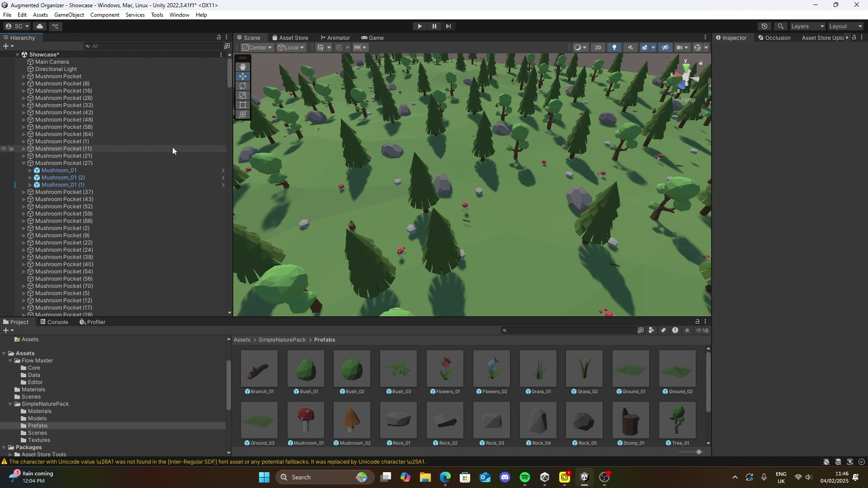Select the Tree_01 prefab thumbnail
This screenshot has height=488, width=868.
677,420
